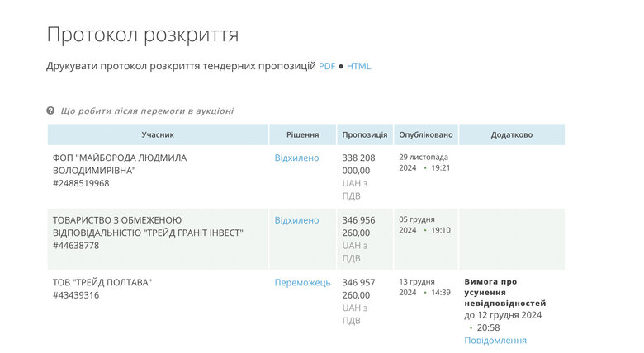Click publication date 05 грудня 2024 19:10
This screenshot has height=353, width=644.
pos(424,225)
